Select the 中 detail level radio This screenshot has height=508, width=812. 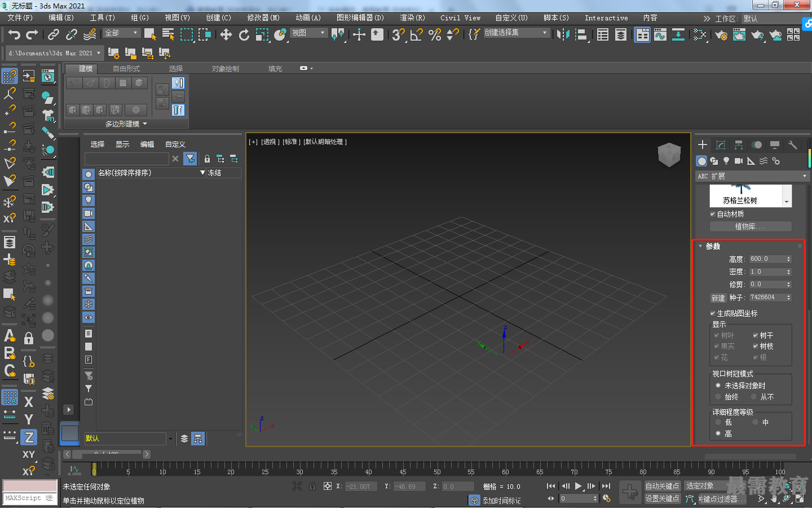point(755,422)
